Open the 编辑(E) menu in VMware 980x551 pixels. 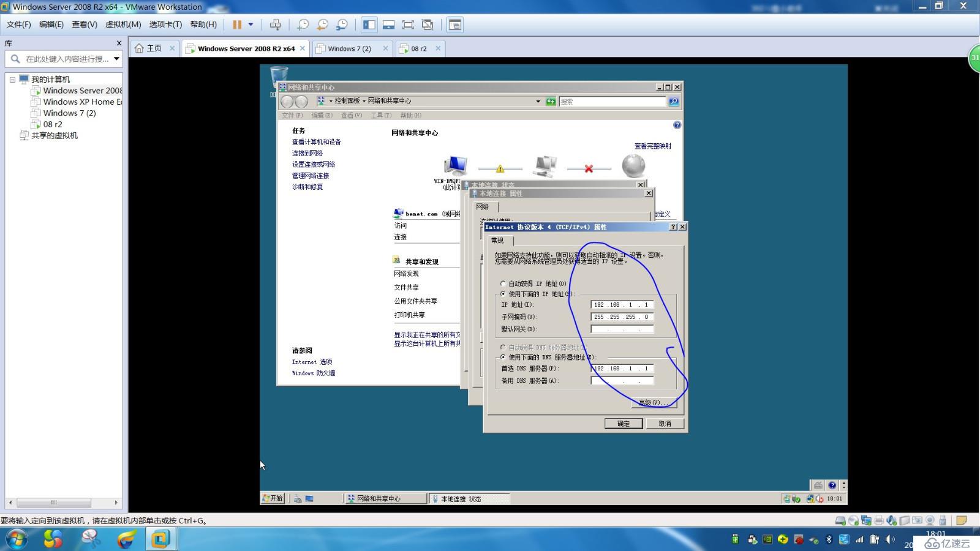51,24
